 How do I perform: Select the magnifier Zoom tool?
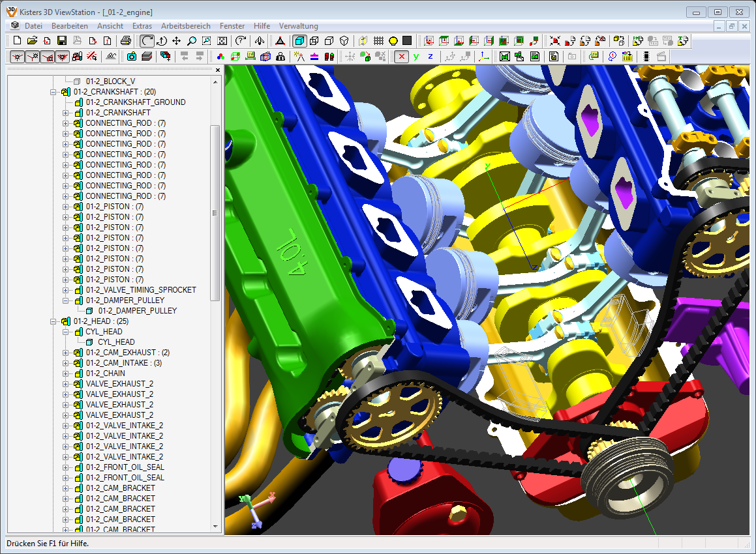point(192,40)
